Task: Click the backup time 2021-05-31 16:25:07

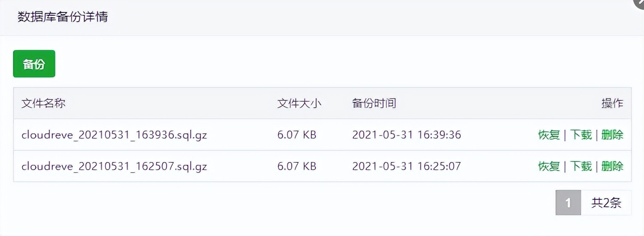Action: point(407,166)
